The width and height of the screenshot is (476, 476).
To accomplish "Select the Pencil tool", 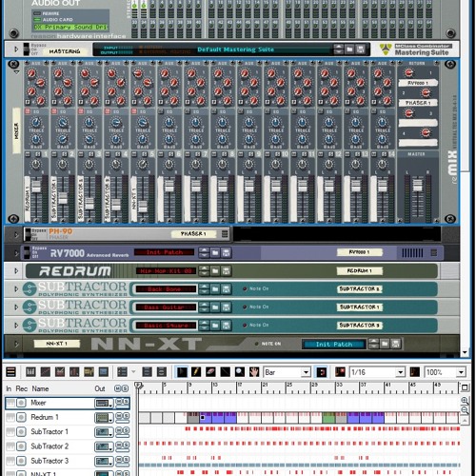I will coord(196,371).
